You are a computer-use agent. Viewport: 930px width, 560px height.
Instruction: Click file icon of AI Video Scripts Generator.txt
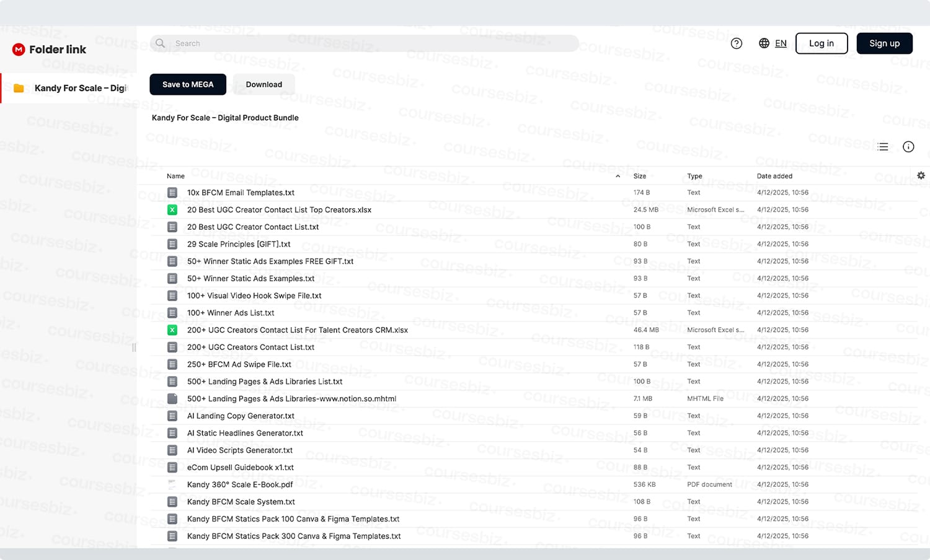(172, 450)
